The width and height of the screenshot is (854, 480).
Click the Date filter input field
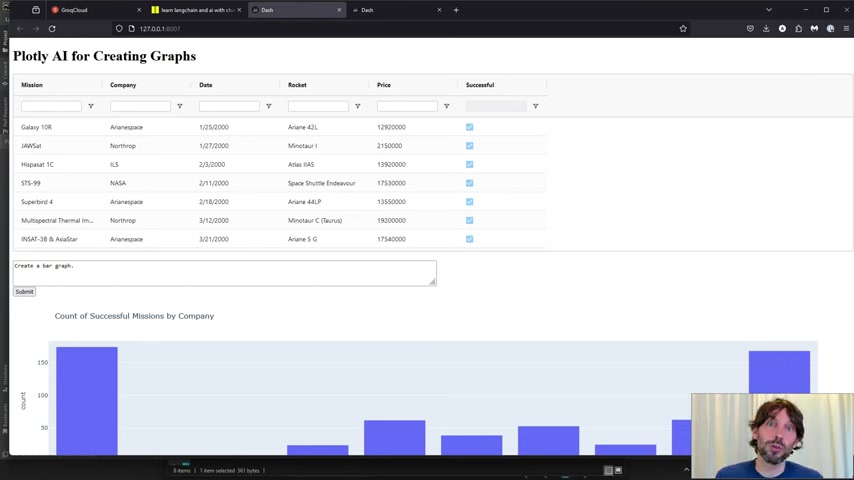[229, 106]
